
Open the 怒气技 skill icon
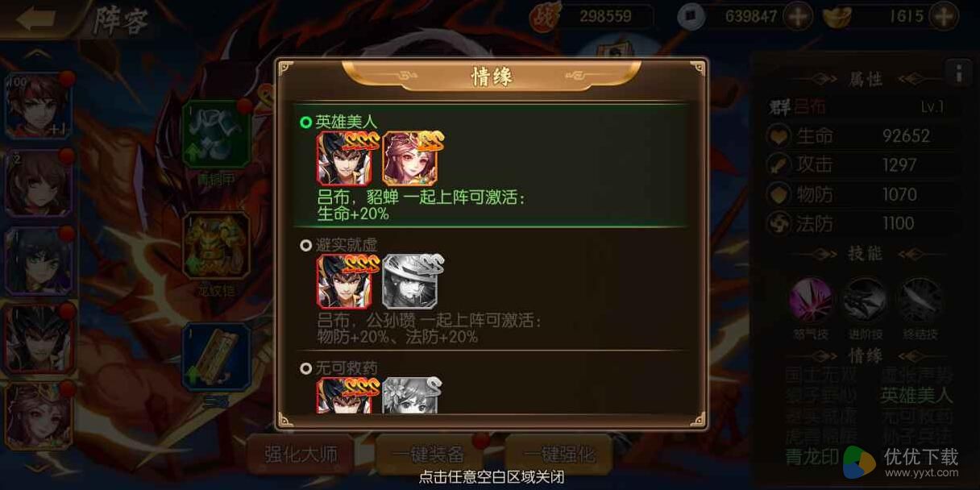[810, 300]
